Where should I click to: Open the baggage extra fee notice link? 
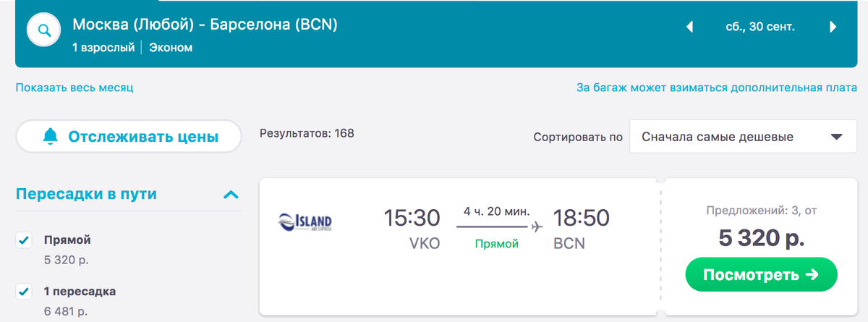[x=716, y=88]
